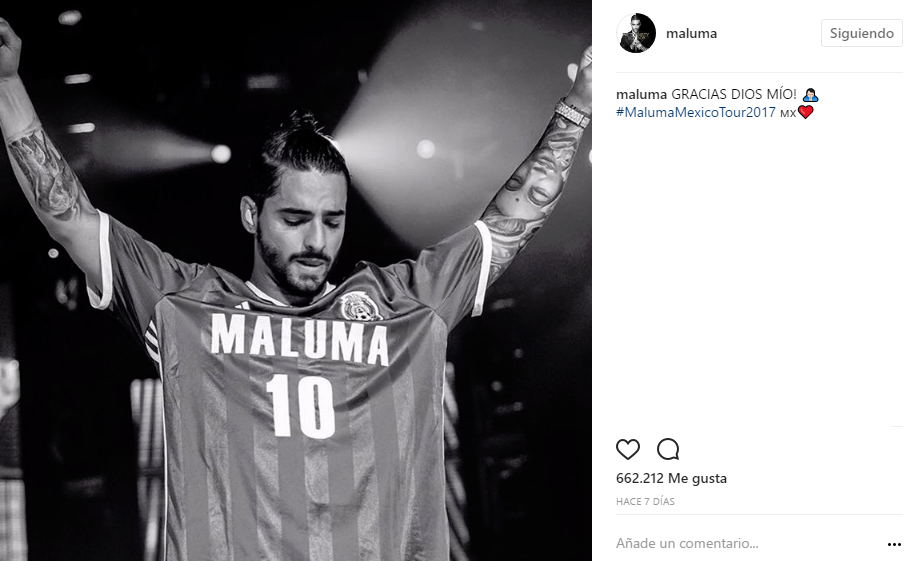Toggle the Siguiendo follow button
The height and width of the screenshot is (561, 906).
click(x=862, y=33)
